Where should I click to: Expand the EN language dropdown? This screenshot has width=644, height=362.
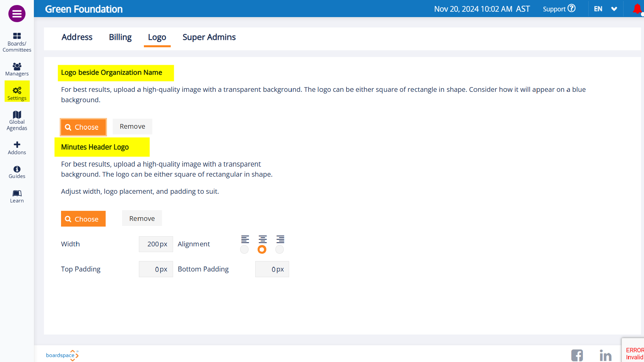coord(606,9)
